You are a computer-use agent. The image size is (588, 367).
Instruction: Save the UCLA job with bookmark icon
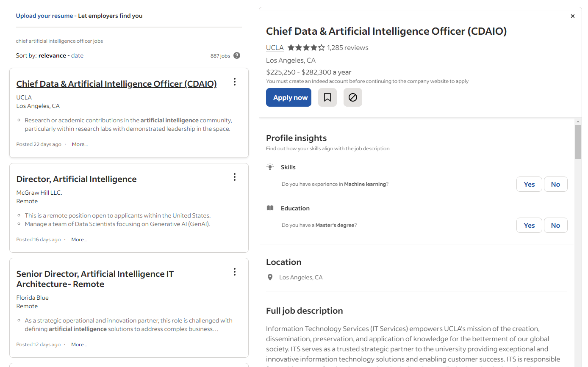(x=327, y=97)
